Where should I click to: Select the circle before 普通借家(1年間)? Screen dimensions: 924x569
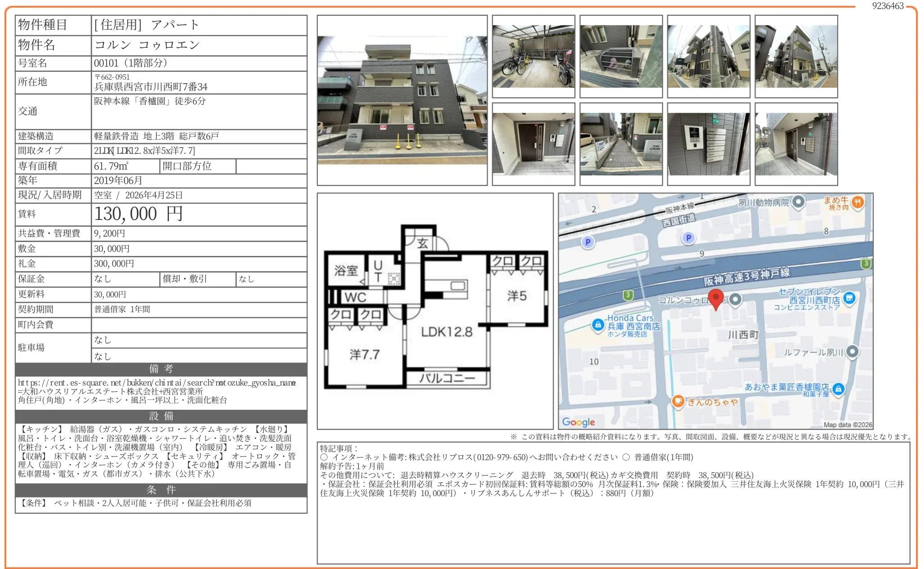626,457
